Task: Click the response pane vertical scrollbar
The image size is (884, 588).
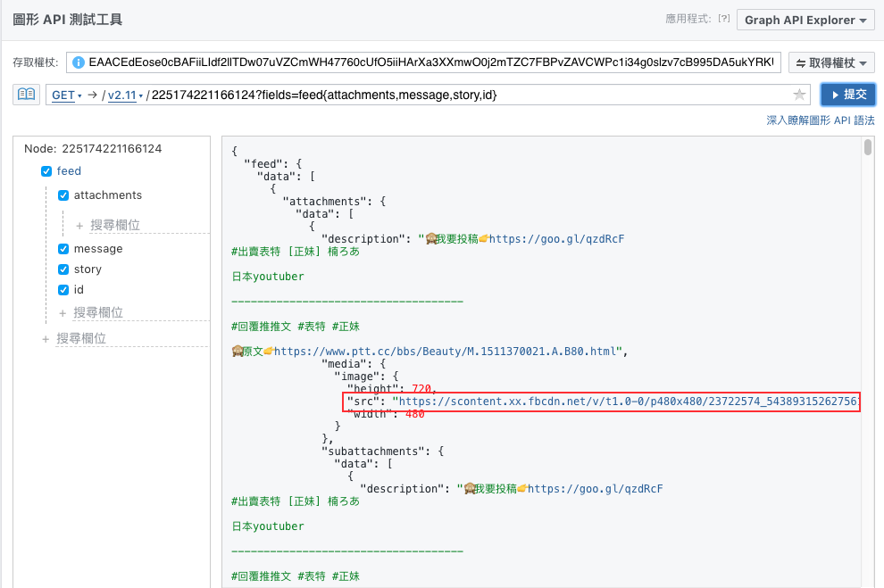Action: tap(868, 147)
